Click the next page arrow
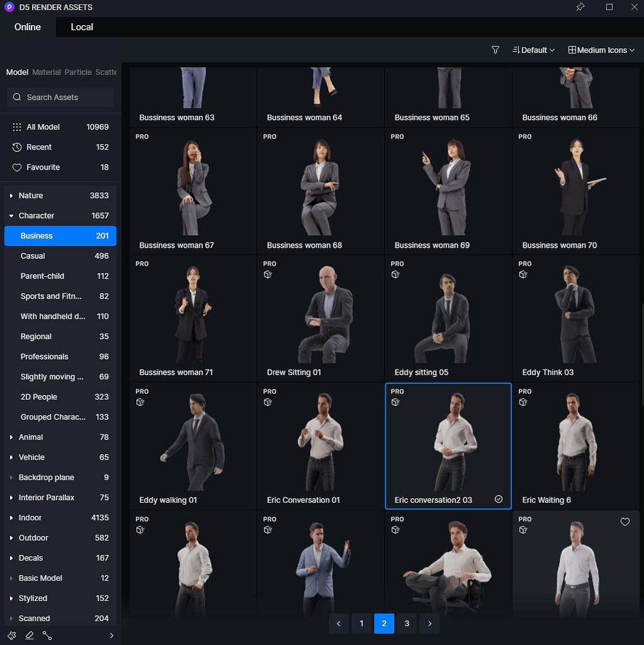Screen dimensions: 644x645 click(429, 623)
